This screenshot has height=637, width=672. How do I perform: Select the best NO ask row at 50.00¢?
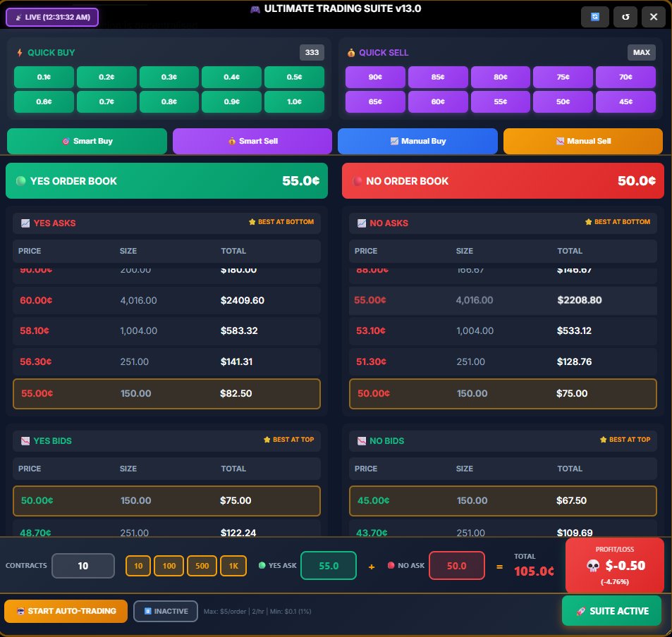coord(503,394)
